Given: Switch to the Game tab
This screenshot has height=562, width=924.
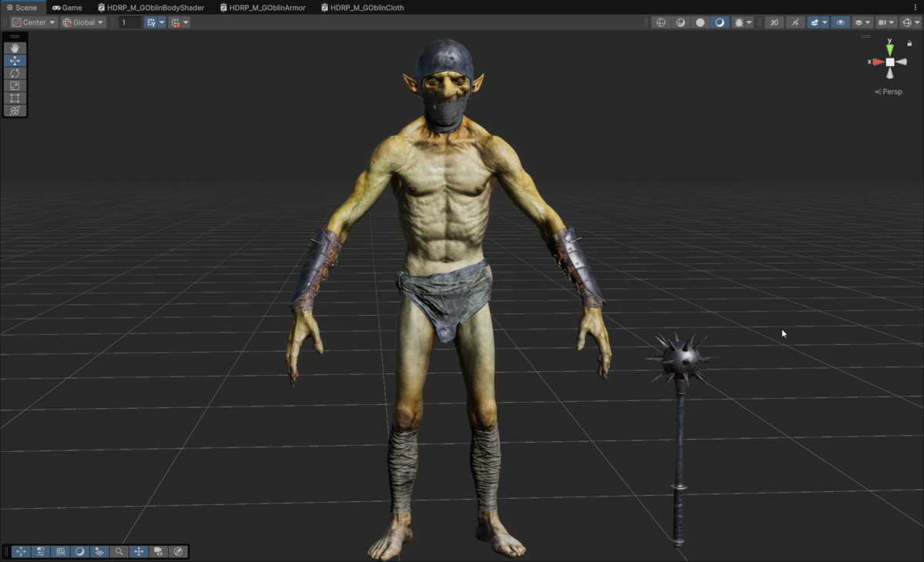Looking at the screenshot, I should click(67, 8).
